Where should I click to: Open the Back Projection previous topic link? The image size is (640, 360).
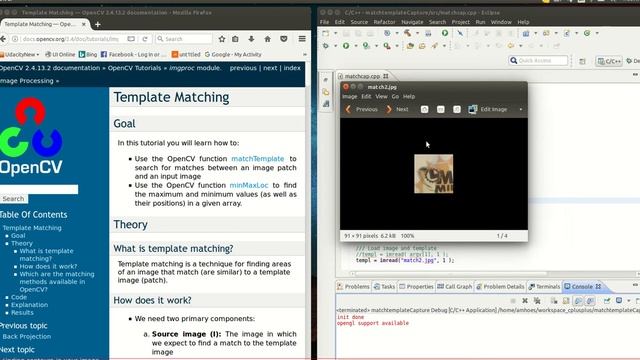point(27,337)
